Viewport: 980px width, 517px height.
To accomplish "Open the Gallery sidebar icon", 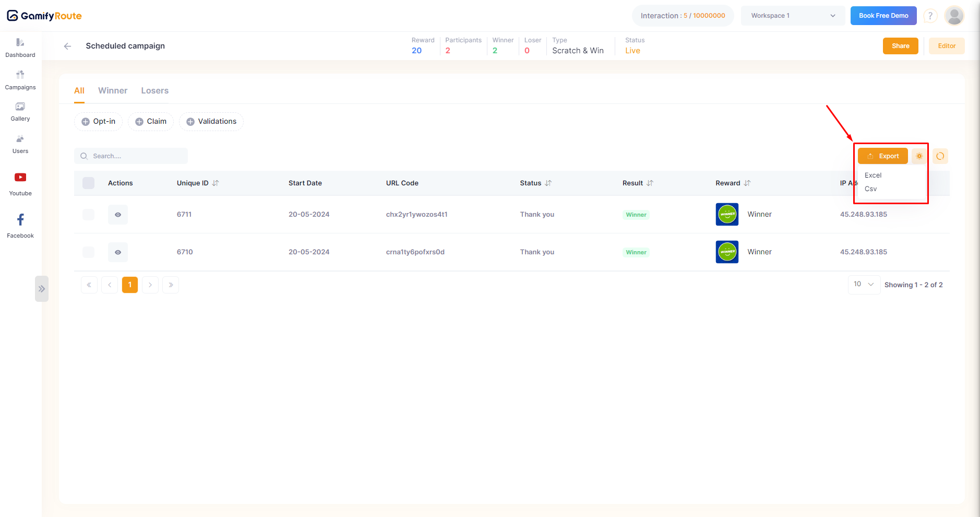I will [20, 111].
